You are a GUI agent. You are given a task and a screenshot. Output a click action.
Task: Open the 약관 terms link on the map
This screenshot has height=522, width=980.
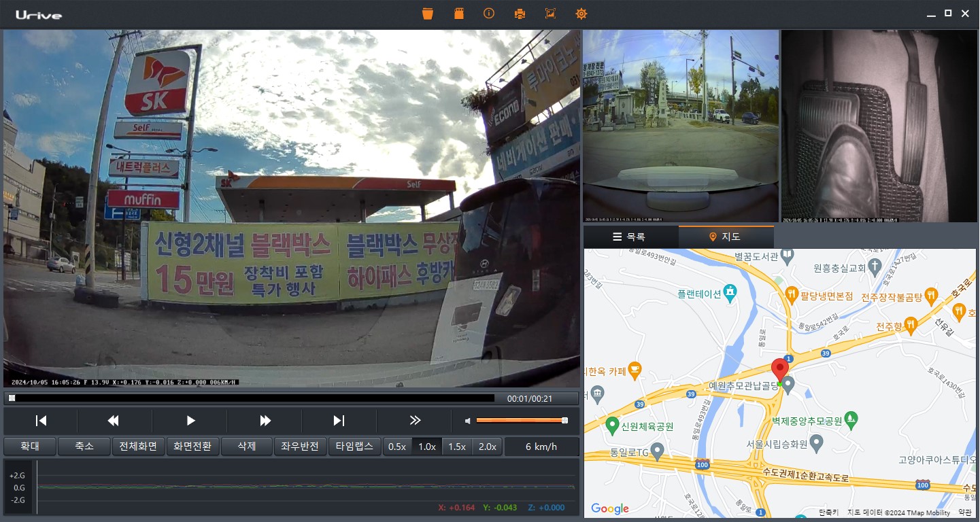(965, 512)
